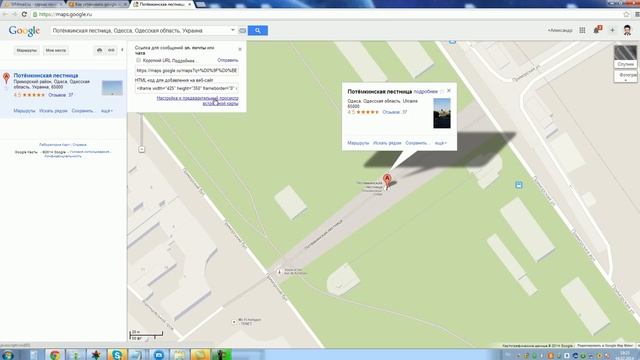Image resolution: width=640 pixels, height=360 pixels.
Task: Open the on-screen keyboard icon beside search
Action: [x=242, y=31]
